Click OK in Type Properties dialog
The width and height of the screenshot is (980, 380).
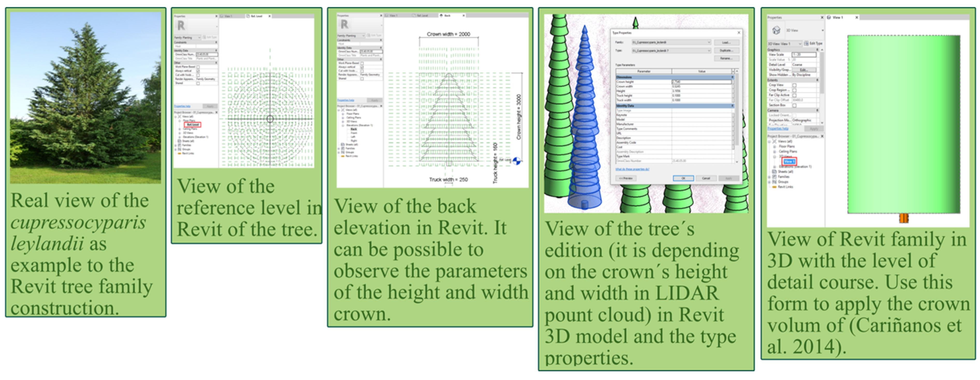pos(683,178)
